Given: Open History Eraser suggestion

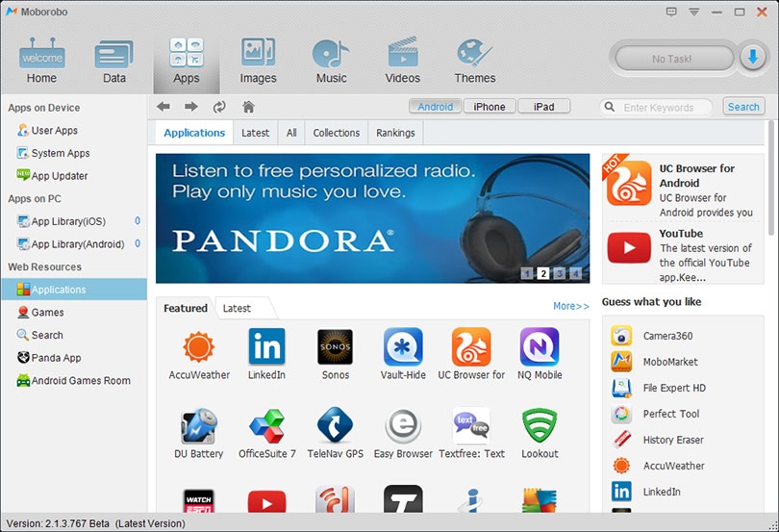Looking at the screenshot, I should click(657, 440).
